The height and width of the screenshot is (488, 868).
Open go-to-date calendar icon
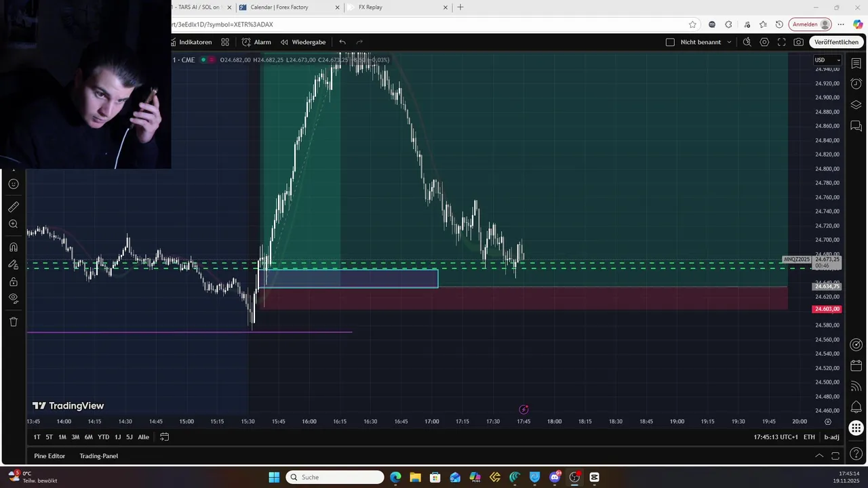coord(164,437)
